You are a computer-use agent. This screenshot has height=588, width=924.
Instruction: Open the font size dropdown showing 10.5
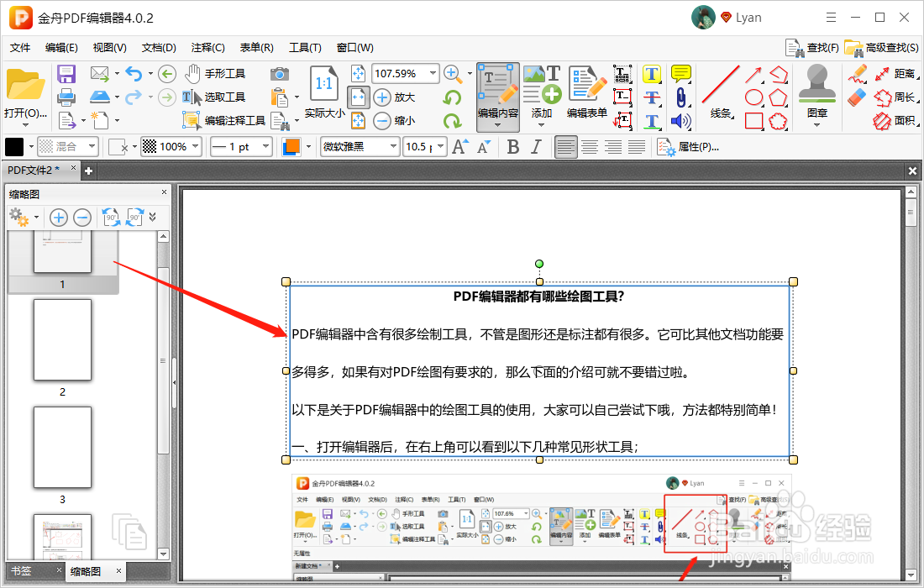(441, 147)
